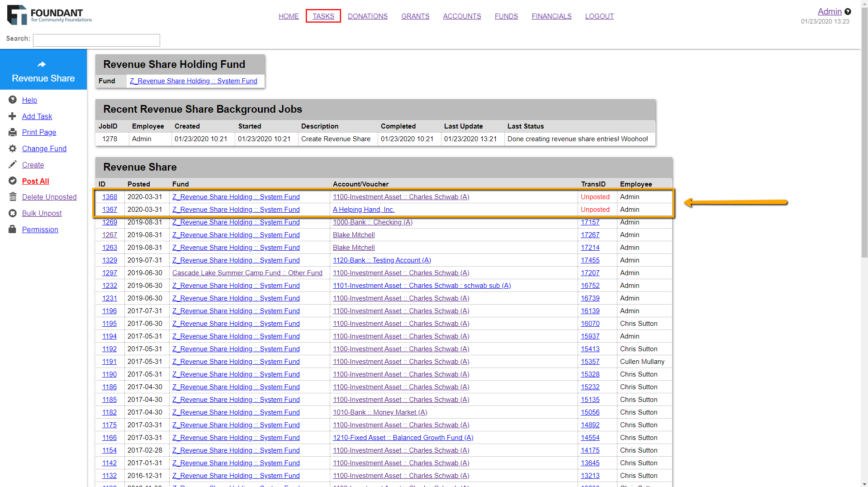Open revenue share ID 1191
The height and width of the screenshot is (487, 868).
[x=109, y=362]
